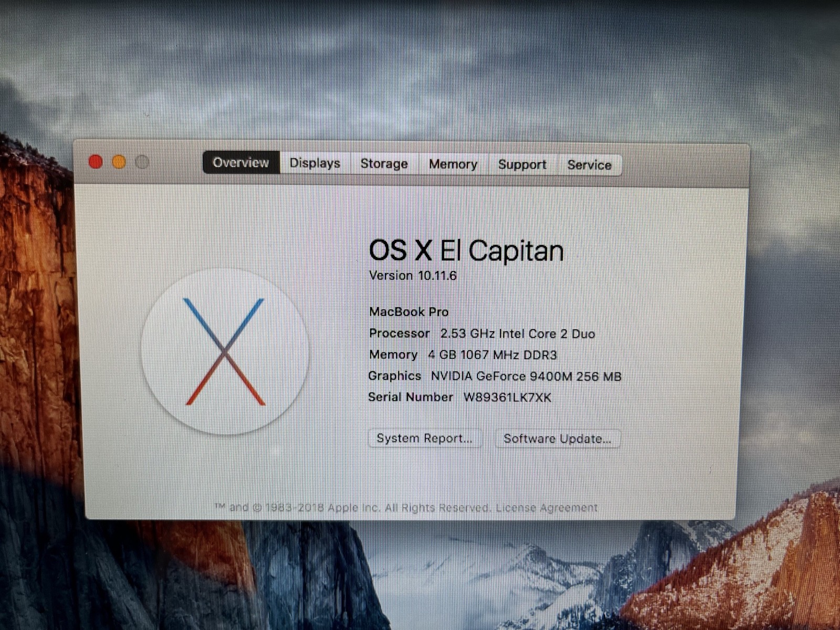Switch to the Overview tab
This screenshot has height=630, width=840.
[241, 163]
